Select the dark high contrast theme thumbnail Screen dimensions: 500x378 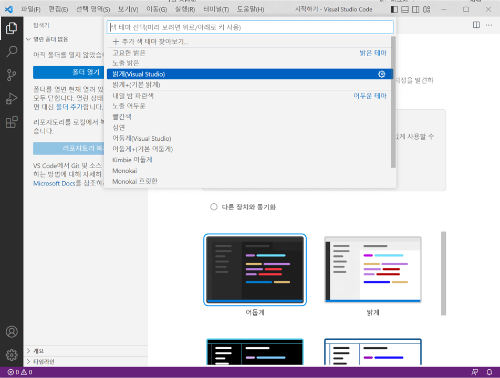tap(255, 352)
